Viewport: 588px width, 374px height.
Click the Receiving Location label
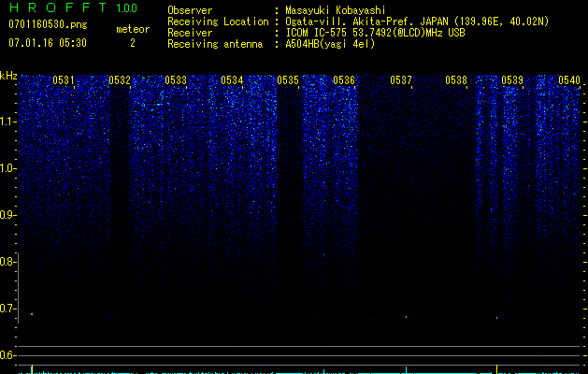pyautogui.click(x=218, y=22)
